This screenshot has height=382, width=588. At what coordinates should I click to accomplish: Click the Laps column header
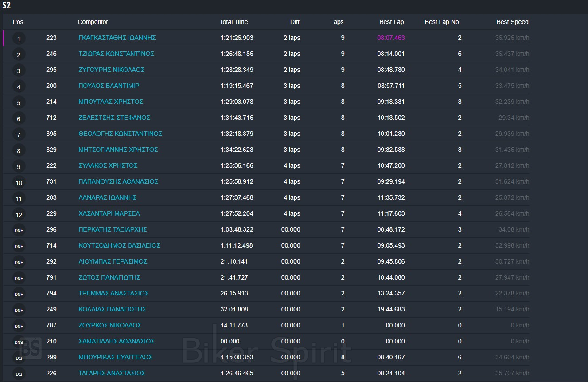tap(336, 22)
